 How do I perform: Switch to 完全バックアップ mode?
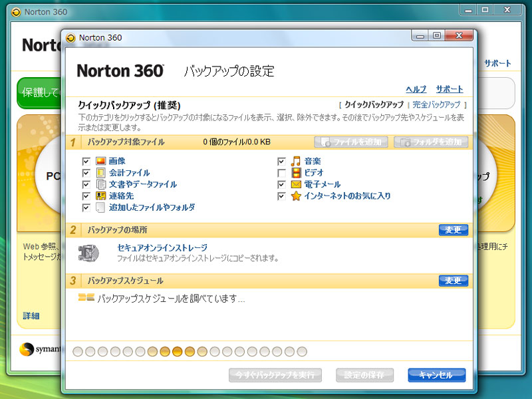tap(436, 104)
